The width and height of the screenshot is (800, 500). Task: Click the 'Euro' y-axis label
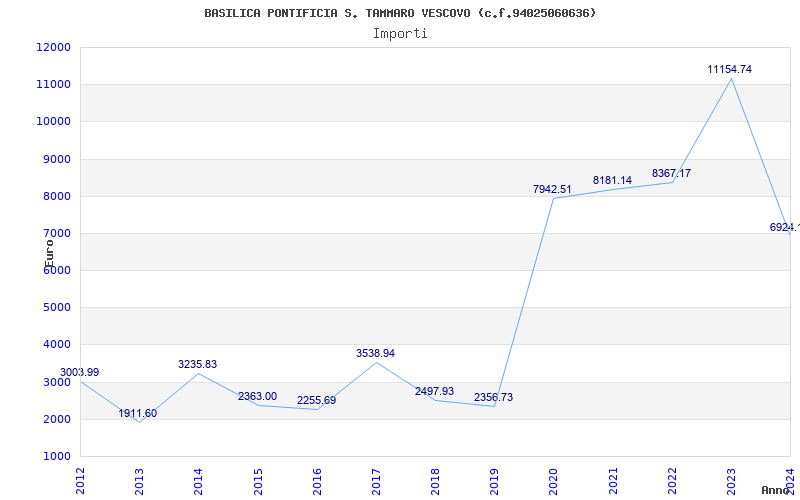(x=49, y=254)
